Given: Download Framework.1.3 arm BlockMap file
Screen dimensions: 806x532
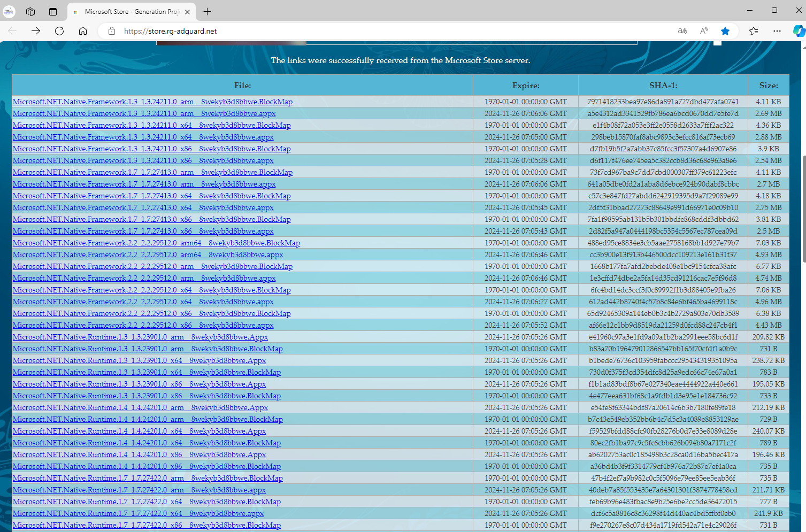Looking at the screenshot, I should coord(152,102).
